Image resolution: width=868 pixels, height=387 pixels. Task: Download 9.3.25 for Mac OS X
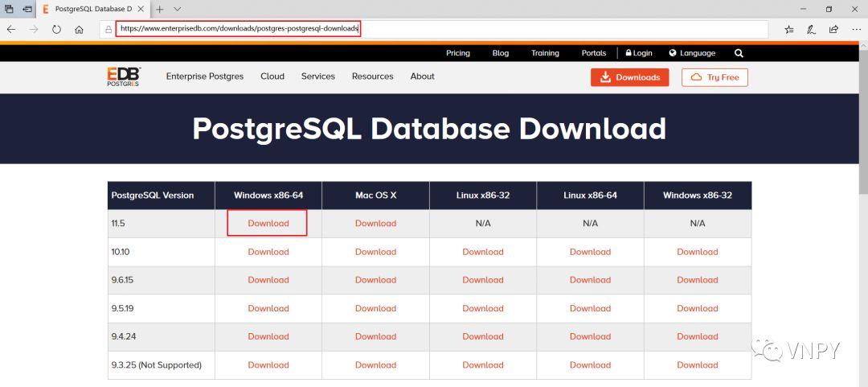pos(375,364)
